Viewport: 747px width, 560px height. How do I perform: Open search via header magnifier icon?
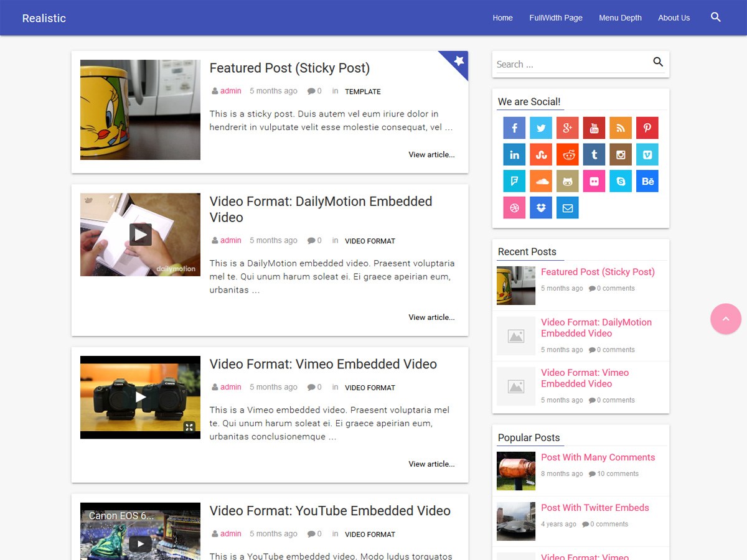click(715, 17)
